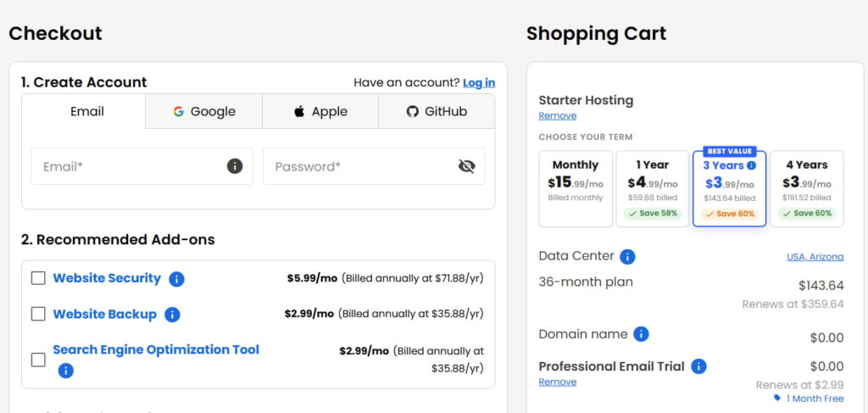Click the green Save 60% badge under 4 Years
This screenshot has height=413, width=868.
807,214
